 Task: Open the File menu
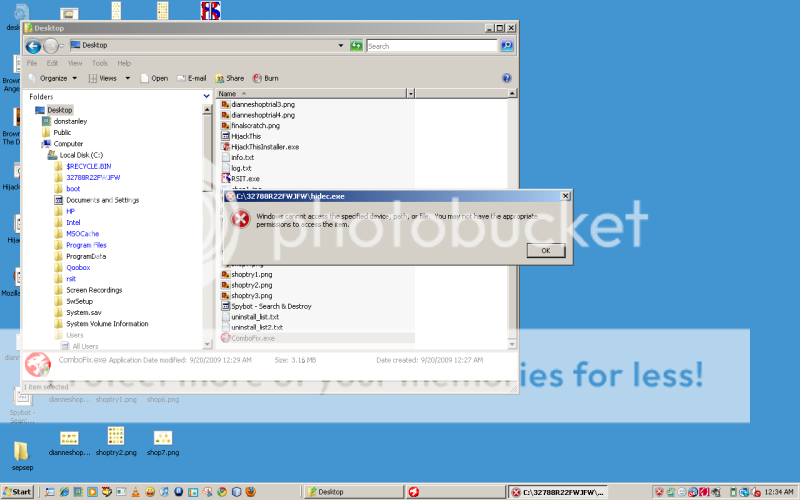click(33, 63)
